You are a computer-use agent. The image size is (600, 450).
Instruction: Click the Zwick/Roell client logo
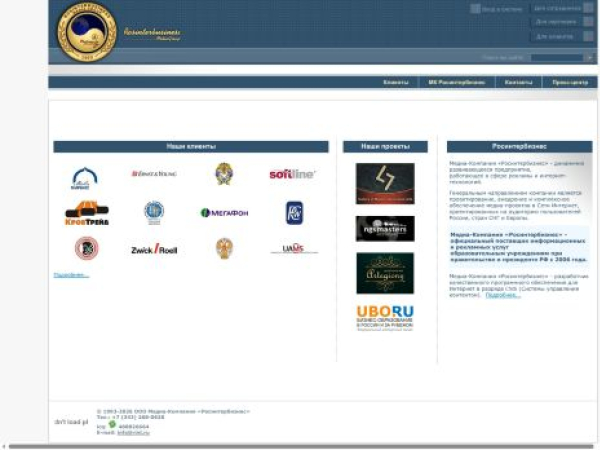point(154,249)
